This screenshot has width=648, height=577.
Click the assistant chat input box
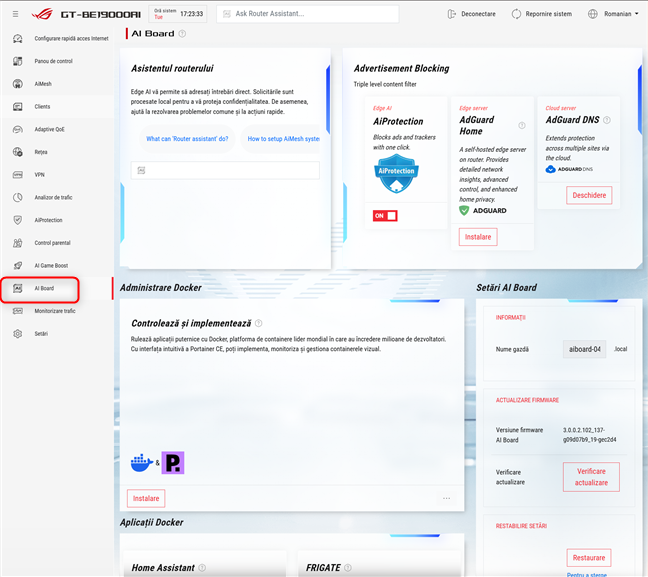(225, 170)
